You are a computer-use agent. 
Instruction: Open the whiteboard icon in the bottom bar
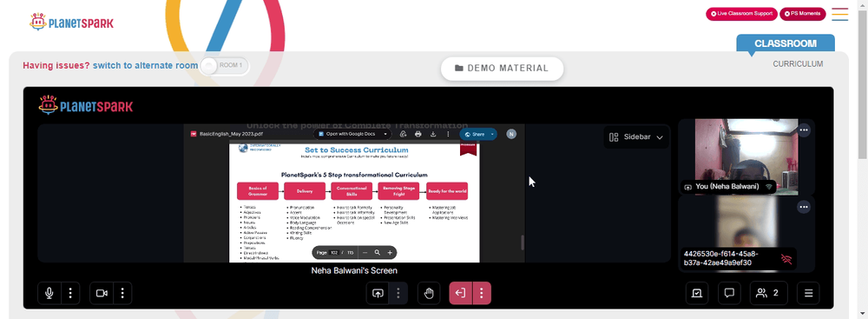[x=696, y=294]
